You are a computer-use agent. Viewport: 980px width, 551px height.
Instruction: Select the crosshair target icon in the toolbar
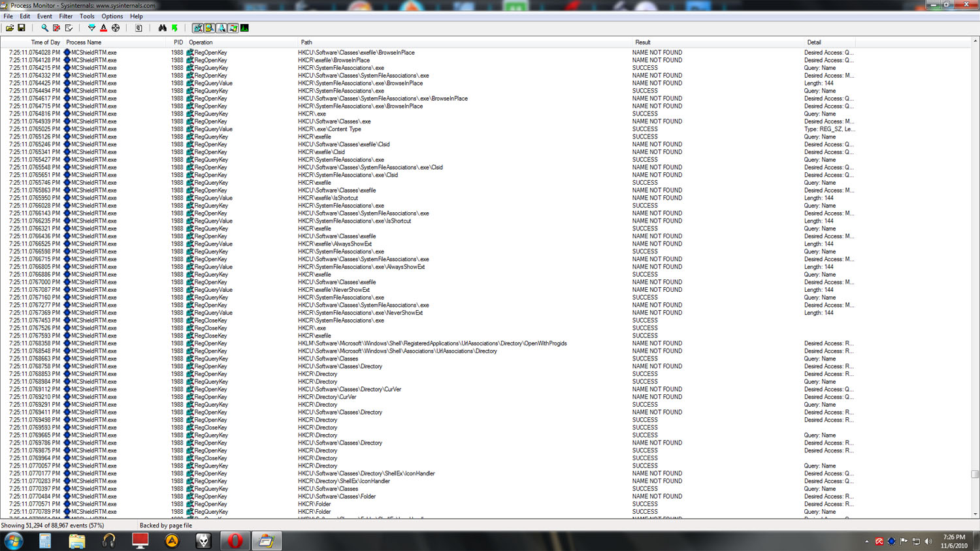click(x=116, y=28)
